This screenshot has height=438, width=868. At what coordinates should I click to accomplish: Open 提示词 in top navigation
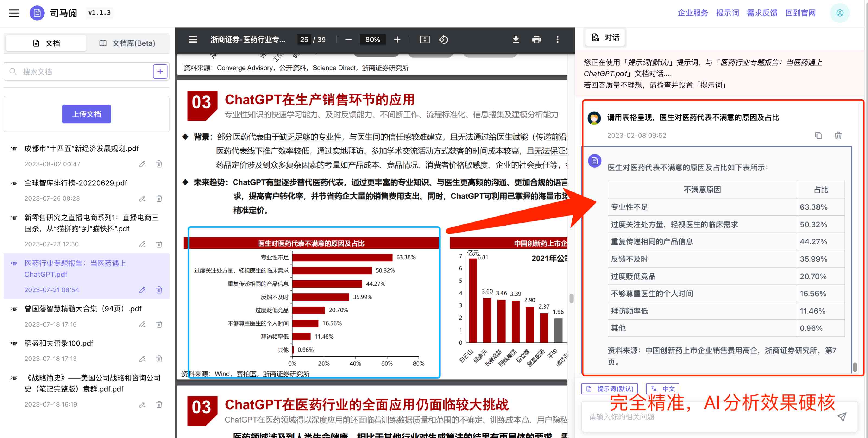[727, 13]
